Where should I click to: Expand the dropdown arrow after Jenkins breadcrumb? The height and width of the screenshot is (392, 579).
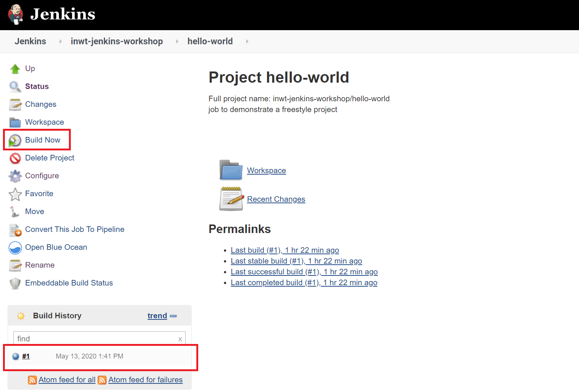[60, 41]
